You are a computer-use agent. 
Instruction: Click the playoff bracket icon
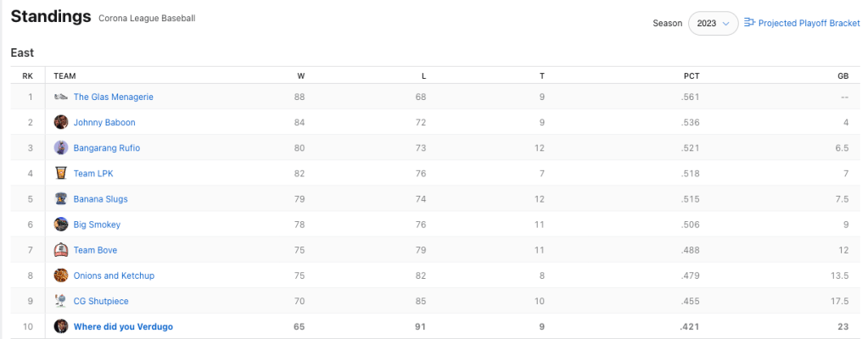click(x=749, y=23)
